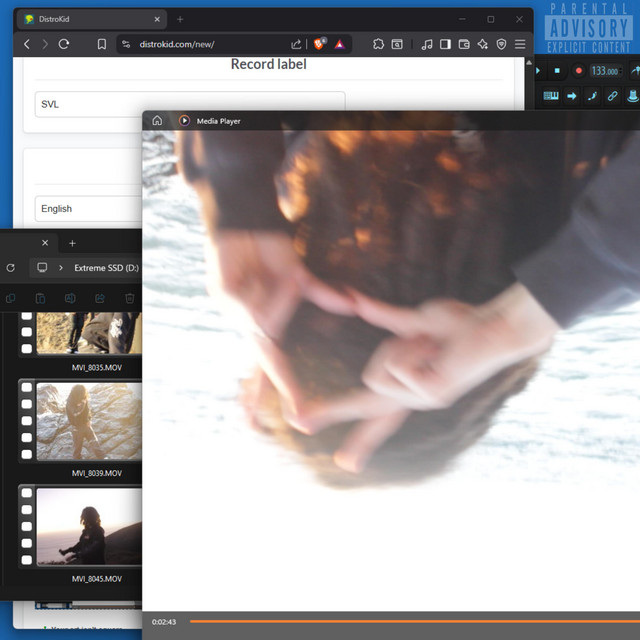The height and width of the screenshot is (640, 640).
Task: Click the browser forward arrow
Action: 45,44
